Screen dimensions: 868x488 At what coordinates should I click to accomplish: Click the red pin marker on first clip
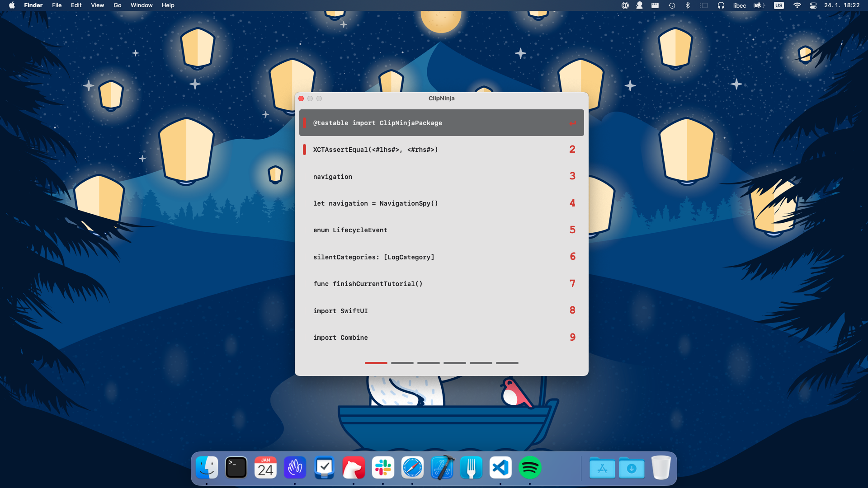[304, 122]
